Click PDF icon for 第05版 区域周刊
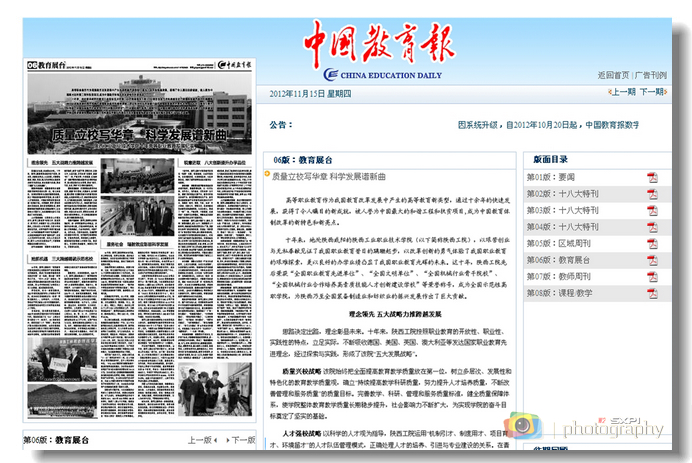This screenshot has width=692, height=463. (652, 243)
